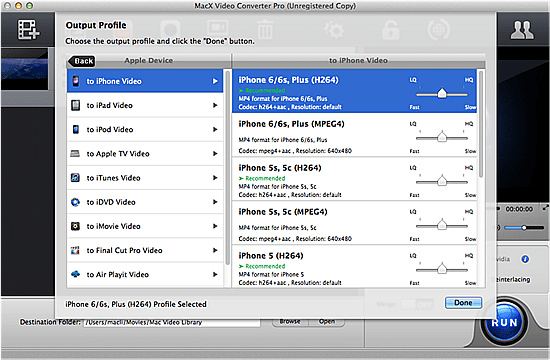Toggle the Merge OFF switch
550x360 pixels.
pos(417,304)
